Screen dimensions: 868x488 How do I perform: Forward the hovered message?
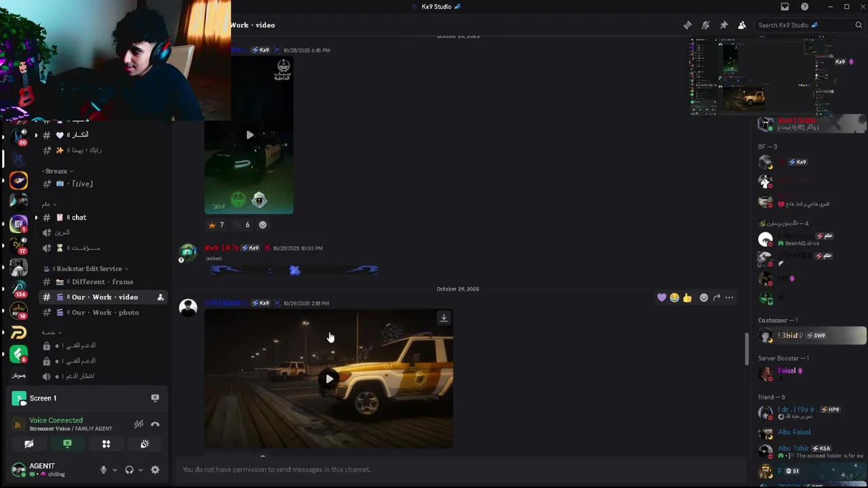pos(717,298)
